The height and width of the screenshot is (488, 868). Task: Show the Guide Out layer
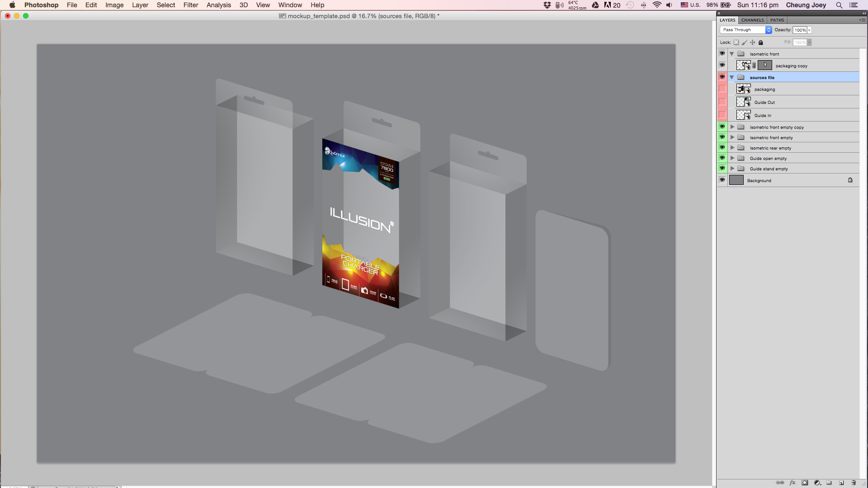(722, 102)
